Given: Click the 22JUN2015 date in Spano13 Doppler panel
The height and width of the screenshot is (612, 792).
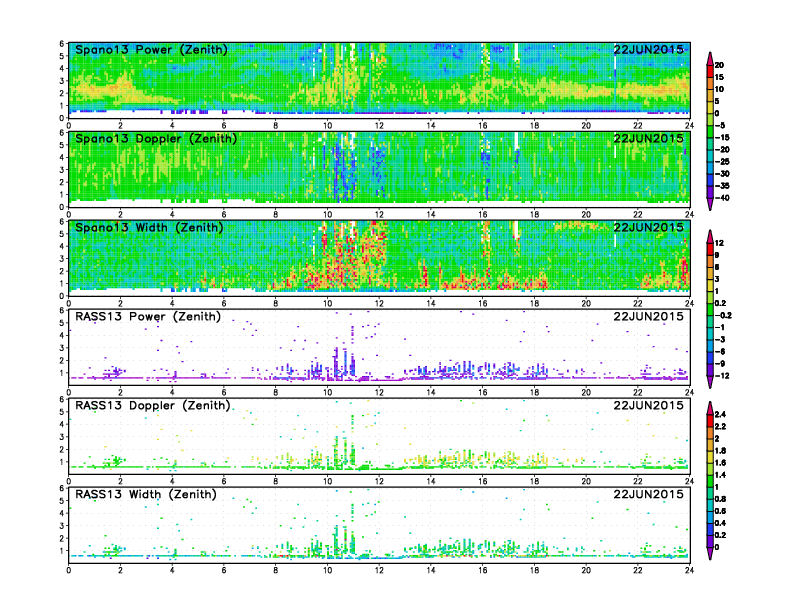Looking at the screenshot, I should (649, 138).
